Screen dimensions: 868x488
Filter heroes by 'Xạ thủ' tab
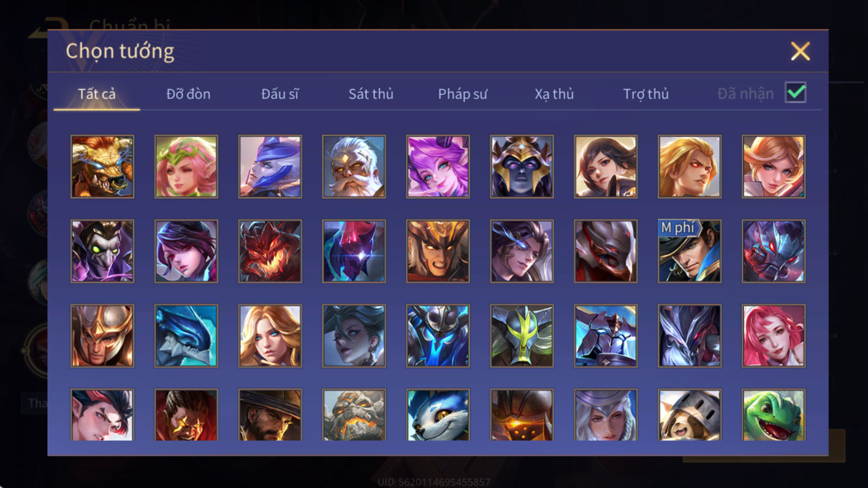click(554, 94)
